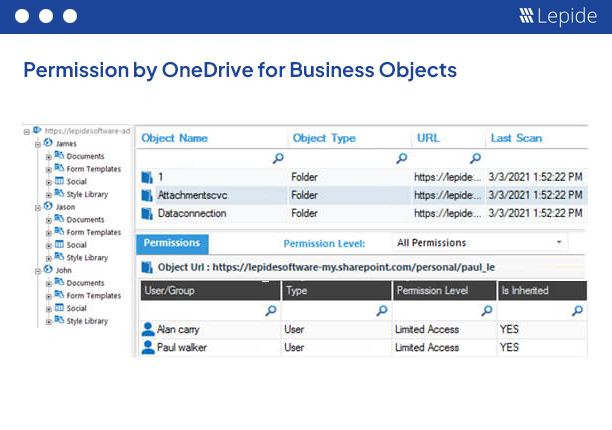Select the Dataconnection object name
The image size is (612, 430).
click(x=192, y=213)
